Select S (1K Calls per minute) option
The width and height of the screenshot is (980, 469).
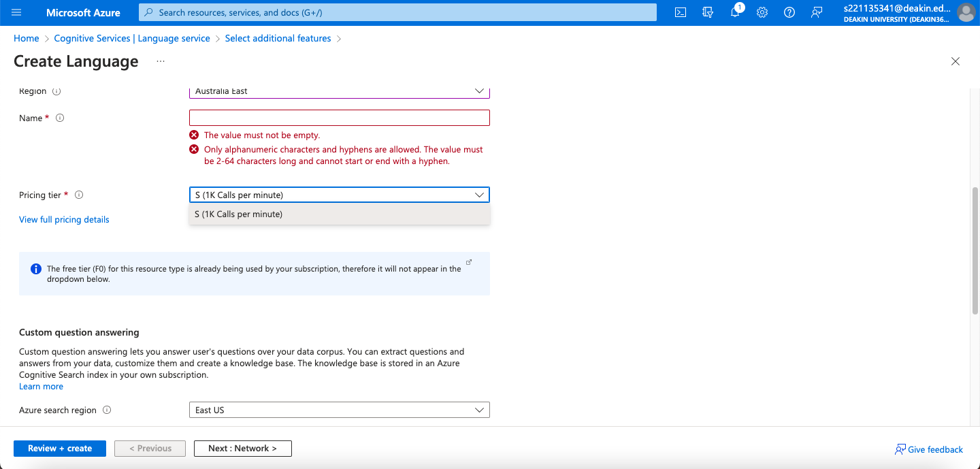click(339, 214)
